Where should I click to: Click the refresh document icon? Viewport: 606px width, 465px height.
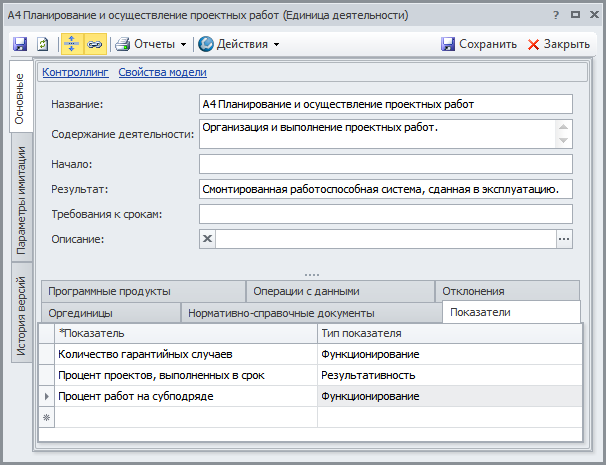[x=42, y=44]
